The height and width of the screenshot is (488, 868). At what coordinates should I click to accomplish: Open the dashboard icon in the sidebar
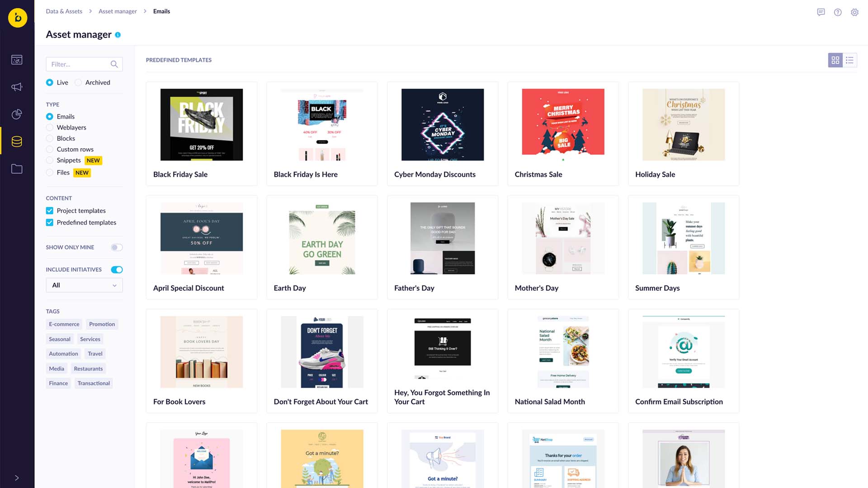(x=17, y=60)
